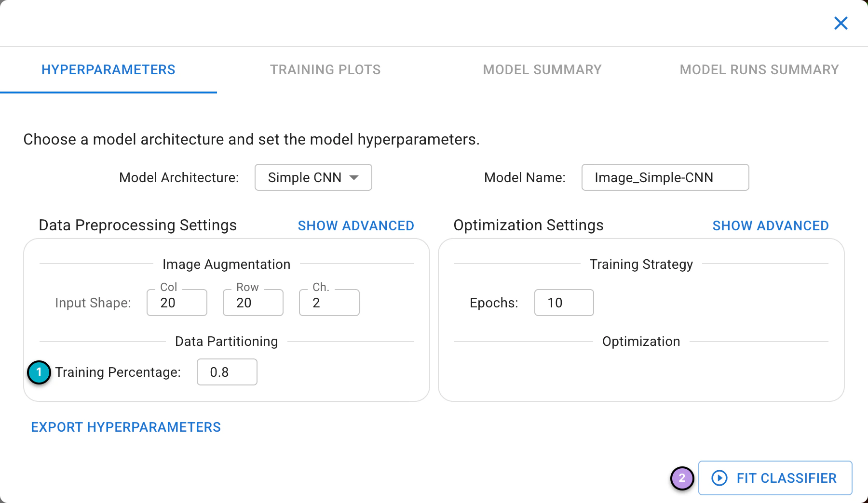The height and width of the screenshot is (503, 868).
Task: Show advanced Optimization settings
Action: click(771, 225)
